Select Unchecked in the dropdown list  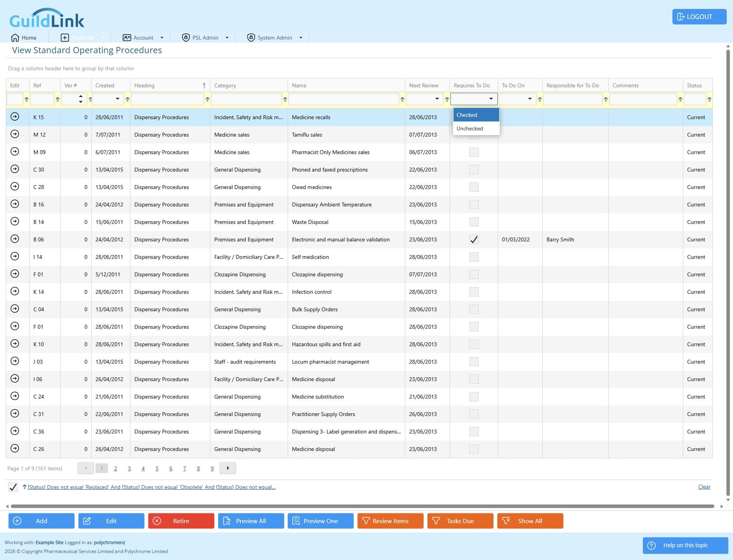coord(476,128)
